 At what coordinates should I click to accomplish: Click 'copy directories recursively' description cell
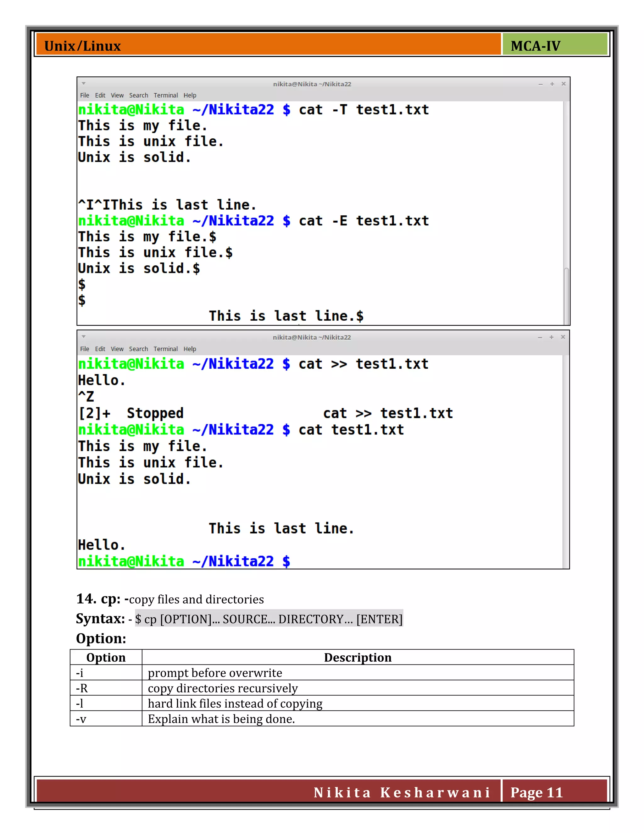[358, 688]
